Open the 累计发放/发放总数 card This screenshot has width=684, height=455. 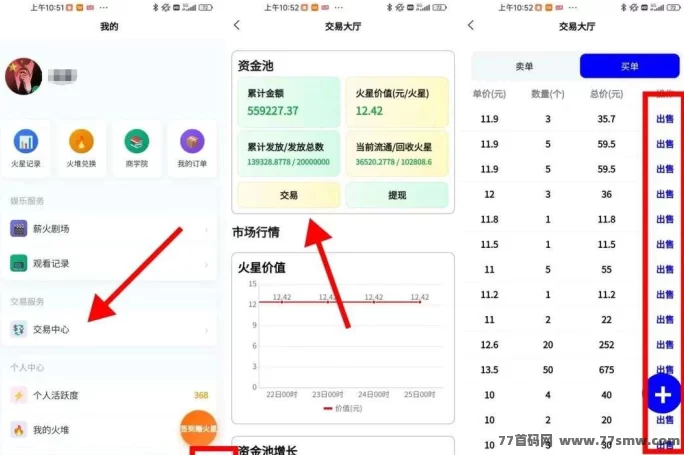coord(288,154)
